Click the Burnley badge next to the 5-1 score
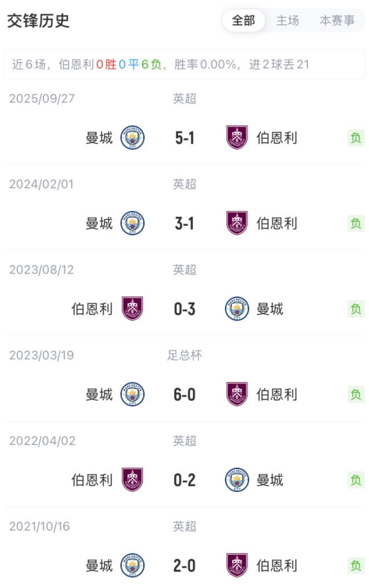The height and width of the screenshot is (588, 369). click(237, 137)
